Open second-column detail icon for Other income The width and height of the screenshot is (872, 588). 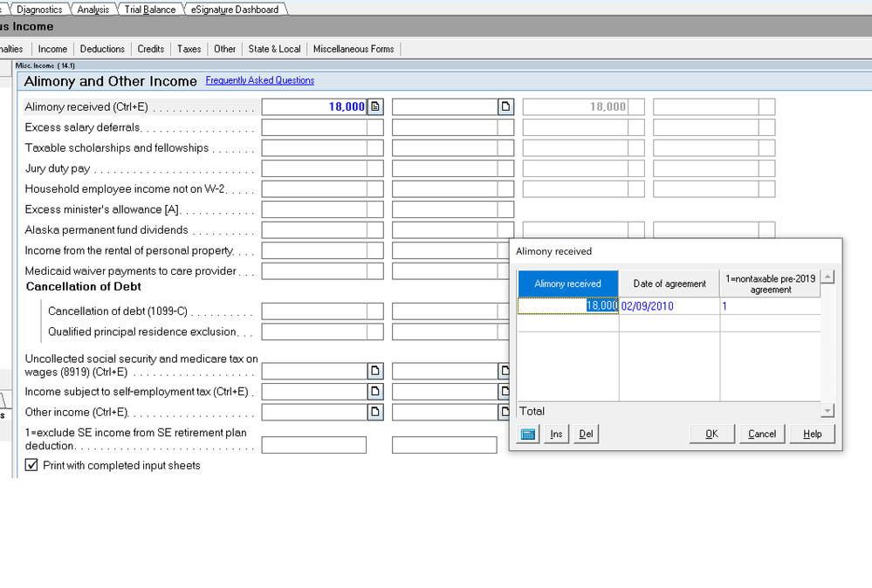504,412
